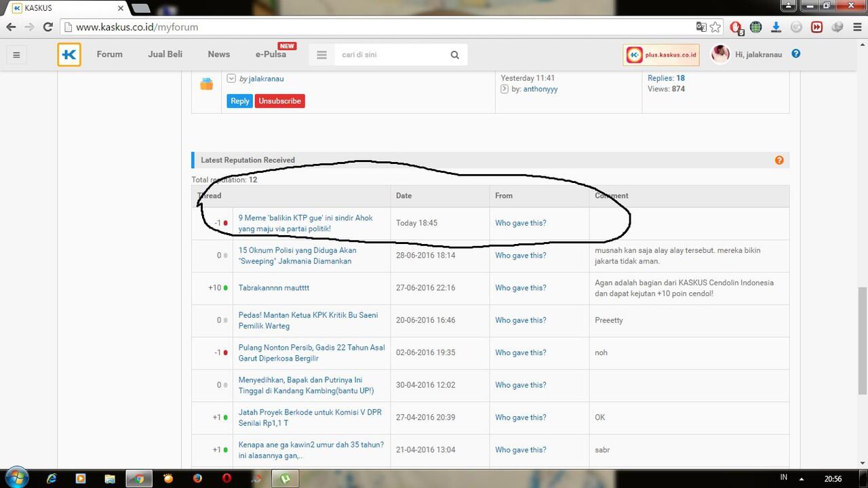Open thread 'Pulang Nonton Persib'
Screen dimensions: 868x488
pyautogui.click(x=311, y=353)
